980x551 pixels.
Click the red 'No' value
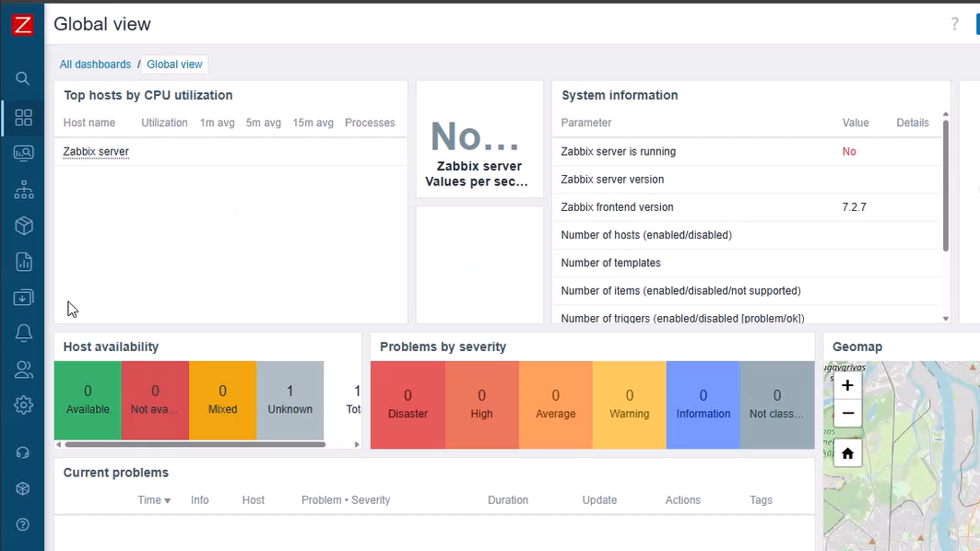[849, 152]
